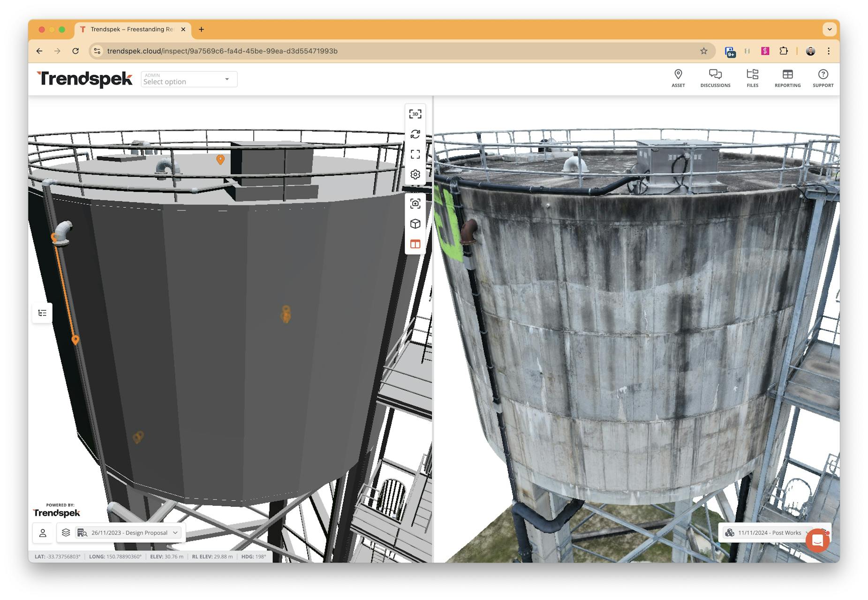Viewport: 868px width, 600px height.
Task: Open the Reporting section
Action: pyautogui.click(x=787, y=78)
